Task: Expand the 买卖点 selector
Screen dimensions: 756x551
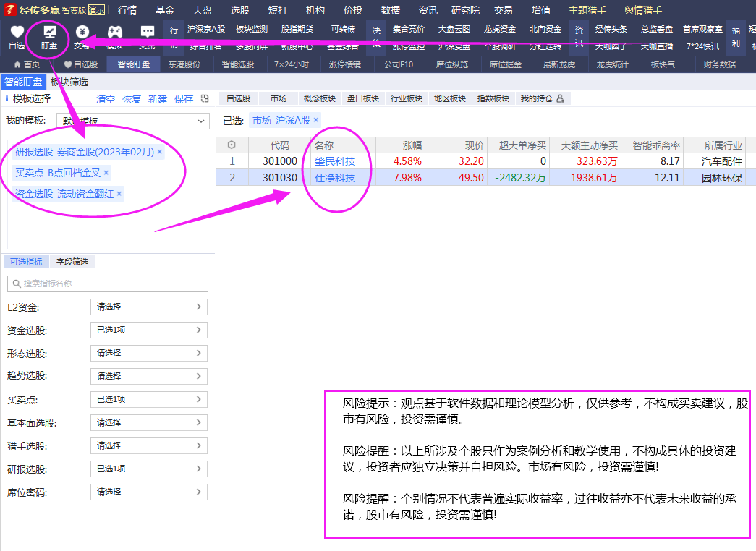Action: 149,400
